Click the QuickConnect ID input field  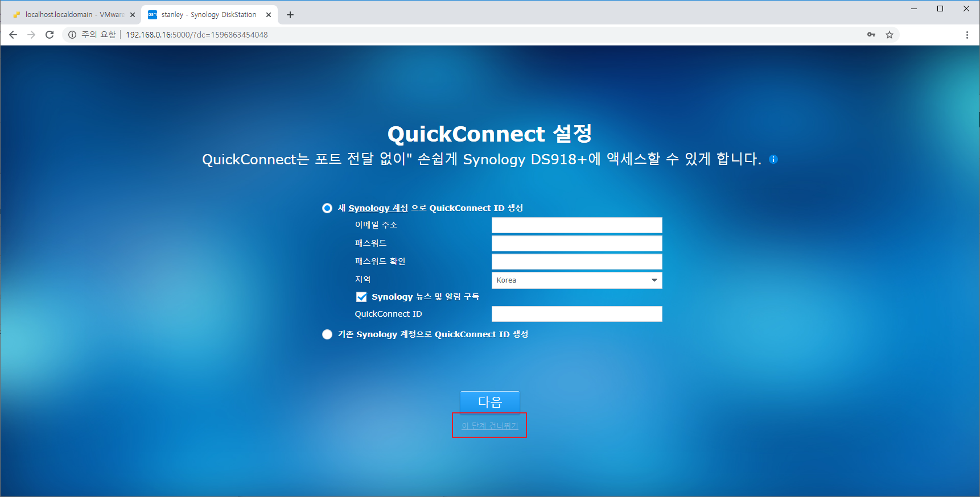(x=577, y=314)
